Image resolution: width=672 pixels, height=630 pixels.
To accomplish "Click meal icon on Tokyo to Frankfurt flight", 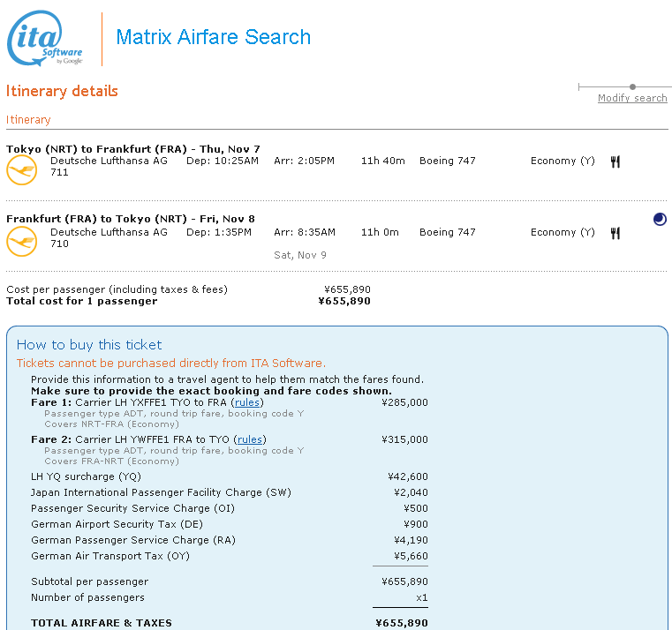I will tap(615, 161).
